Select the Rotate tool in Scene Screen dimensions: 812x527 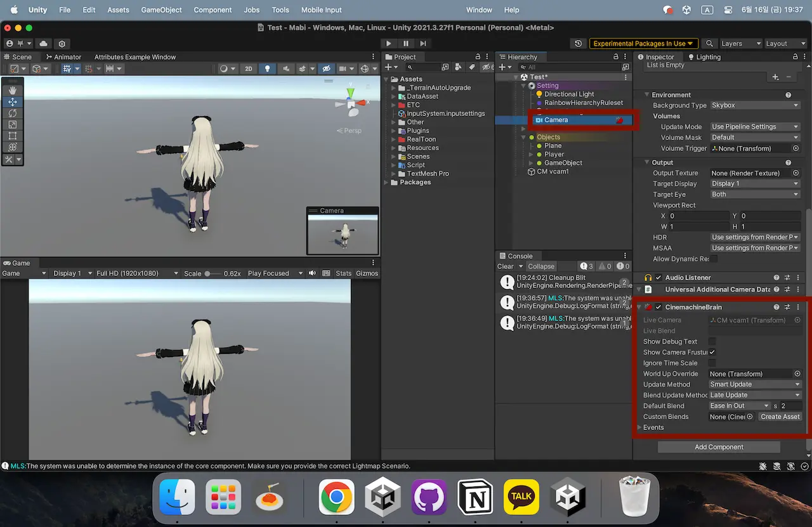click(x=12, y=113)
